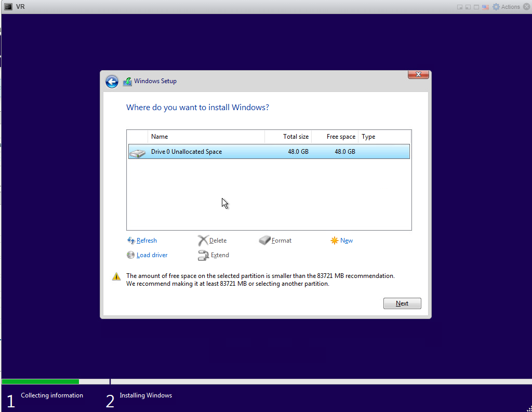Click the Where do you want to install heading
Screen dimensions: 532x412
click(x=197, y=108)
